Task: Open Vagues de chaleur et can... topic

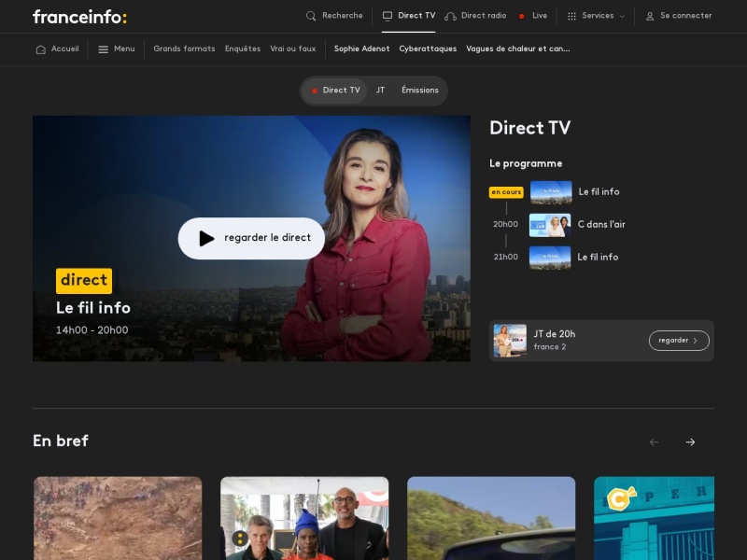Action: tap(518, 49)
